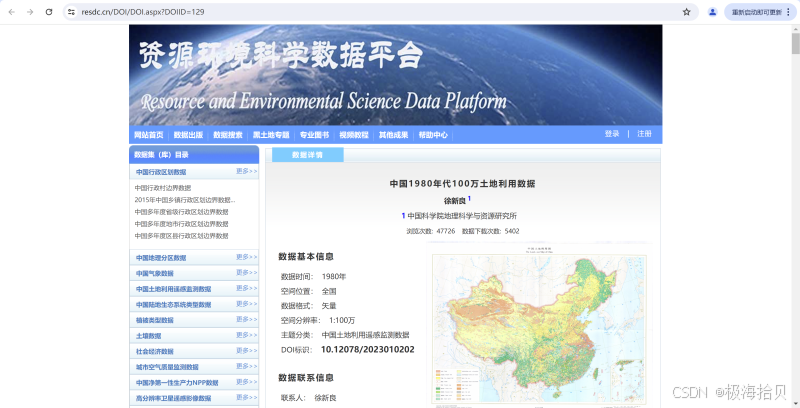The image size is (800, 408).
Task: Click the DOI value 10.12078/2023010202
Action: coord(367,349)
